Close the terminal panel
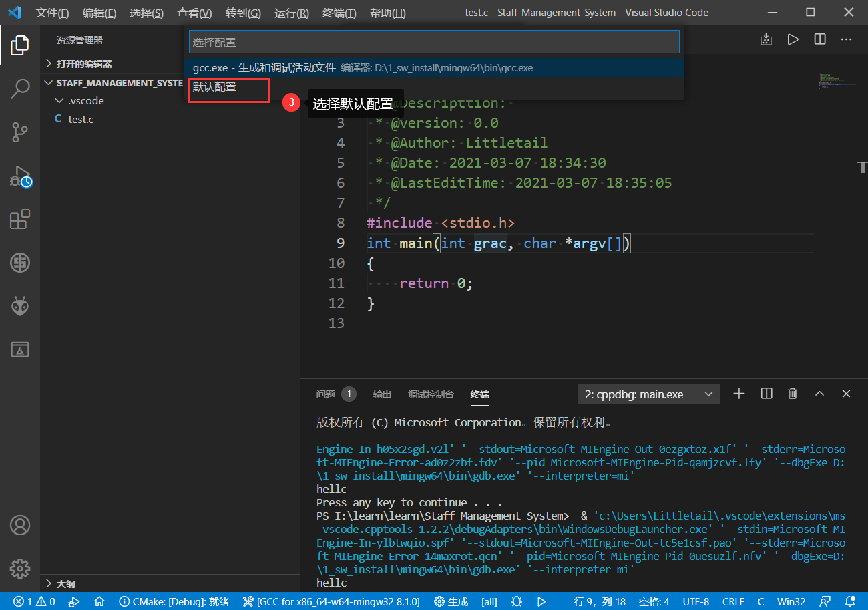 (x=846, y=394)
